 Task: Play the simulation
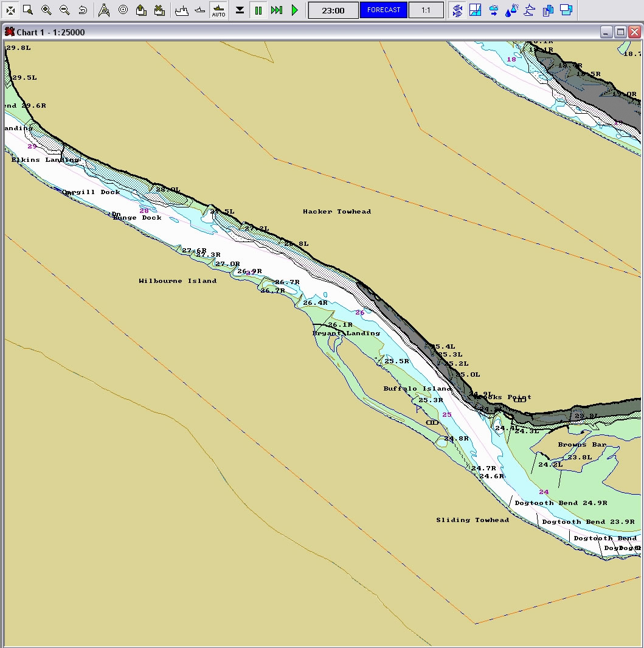tap(294, 10)
